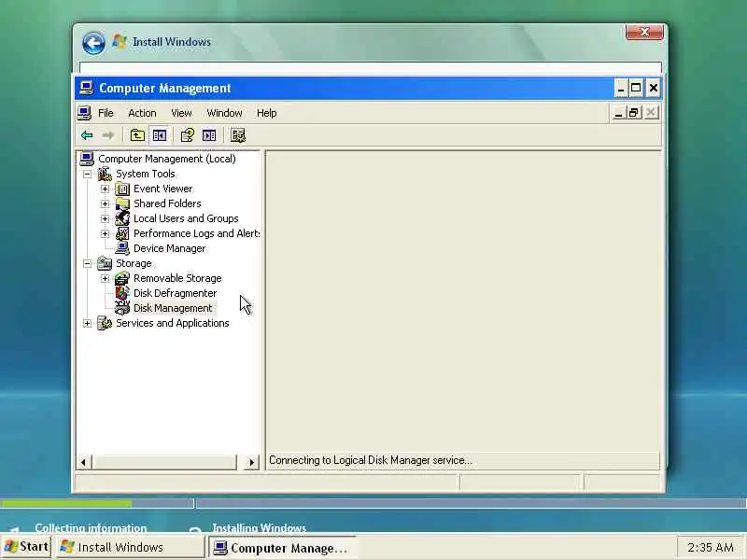This screenshot has width=747, height=560.
Task: Click the Performance Logs and Alerts icon
Action: (x=122, y=234)
